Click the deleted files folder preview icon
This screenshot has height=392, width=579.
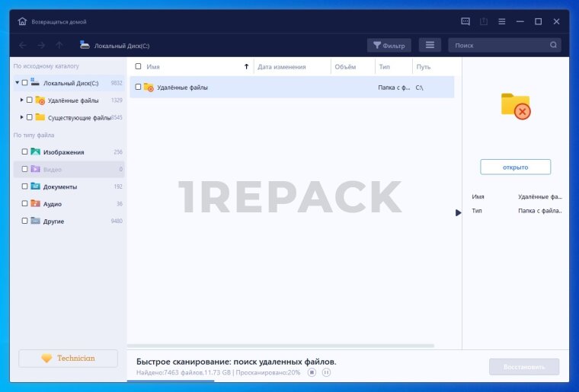[x=515, y=106]
